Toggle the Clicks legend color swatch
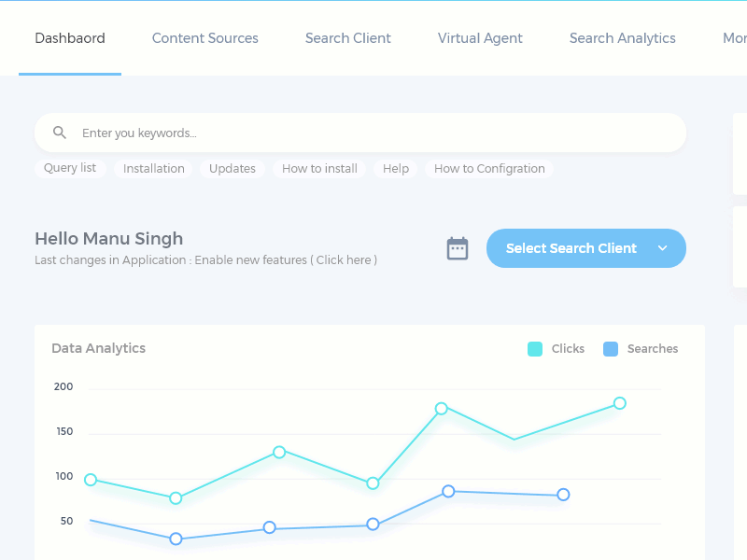The image size is (747, 560). pyautogui.click(x=535, y=349)
